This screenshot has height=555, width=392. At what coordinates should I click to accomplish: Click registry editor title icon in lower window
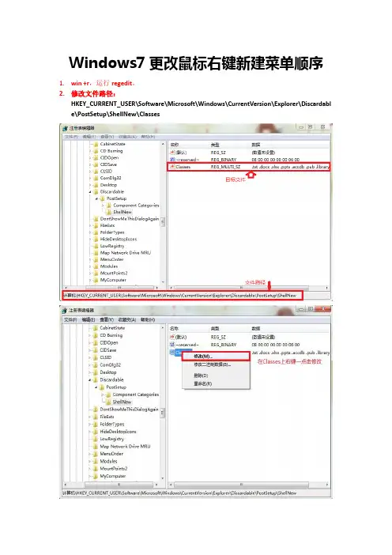coord(65,311)
